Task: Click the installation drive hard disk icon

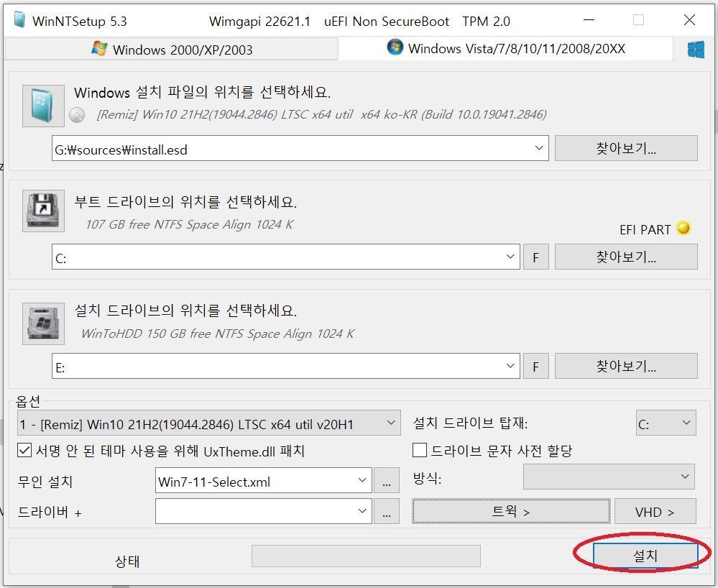Action: 43,323
